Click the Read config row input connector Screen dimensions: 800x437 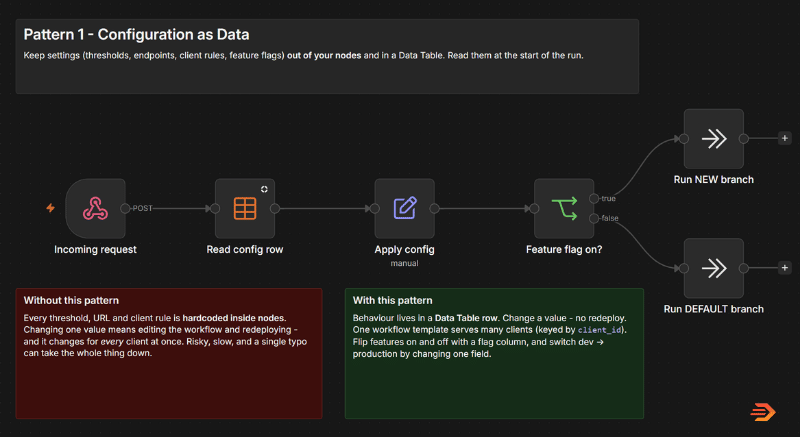(x=215, y=208)
